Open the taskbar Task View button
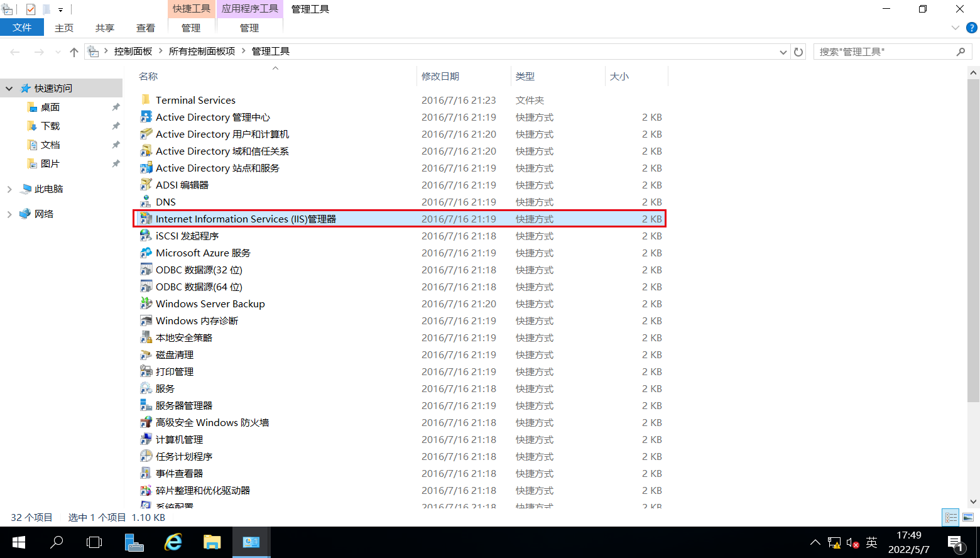 [94, 542]
